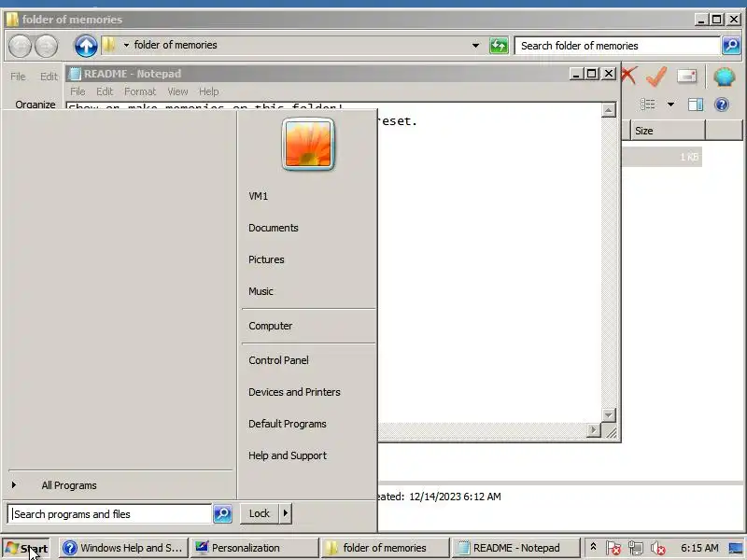
Task: Click the Lock button
Action: click(x=260, y=513)
